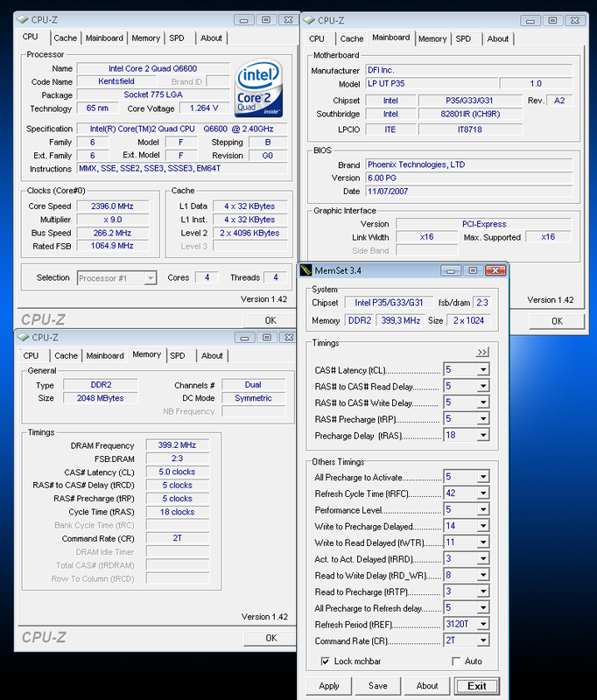This screenshot has width=597, height=700.
Task: Open the RAS# to CAS# Write Delay dropdown
Action: click(x=483, y=402)
